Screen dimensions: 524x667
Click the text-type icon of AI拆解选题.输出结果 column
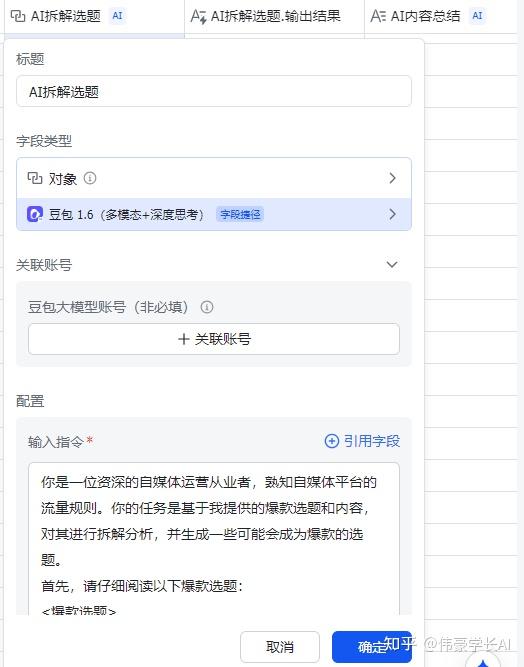[x=198, y=16]
